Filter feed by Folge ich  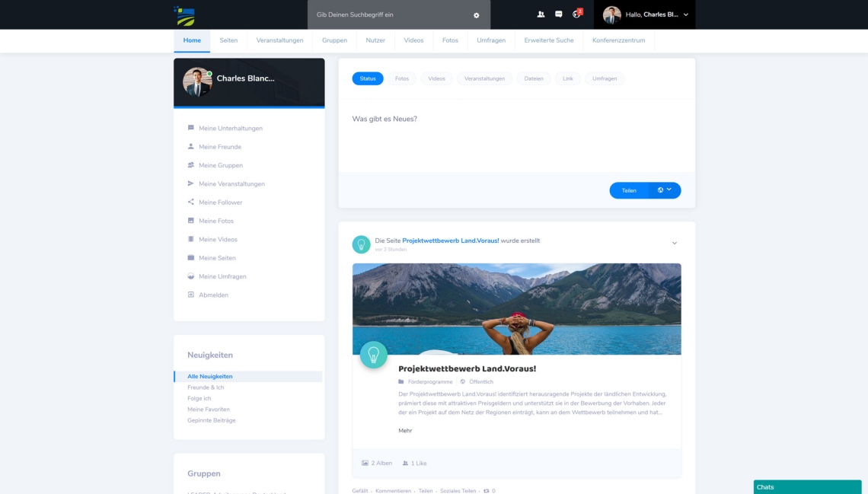click(199, 398)
